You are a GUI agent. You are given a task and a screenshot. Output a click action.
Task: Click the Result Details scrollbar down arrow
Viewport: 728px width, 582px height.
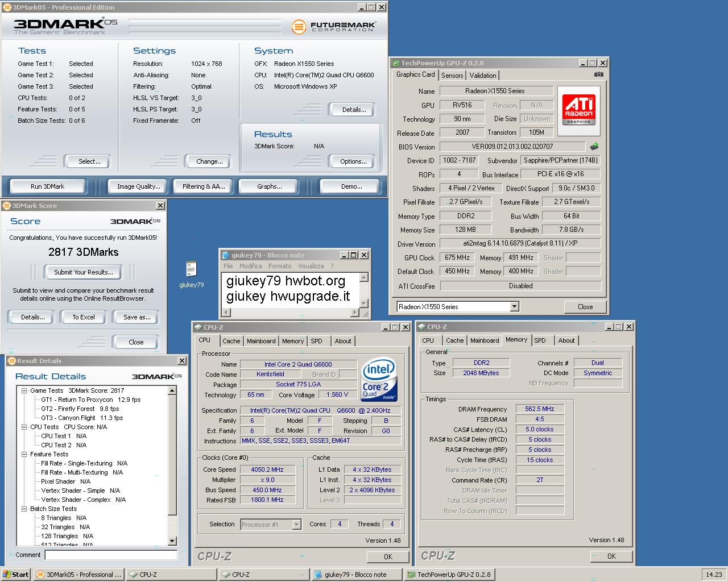(172, 541)
